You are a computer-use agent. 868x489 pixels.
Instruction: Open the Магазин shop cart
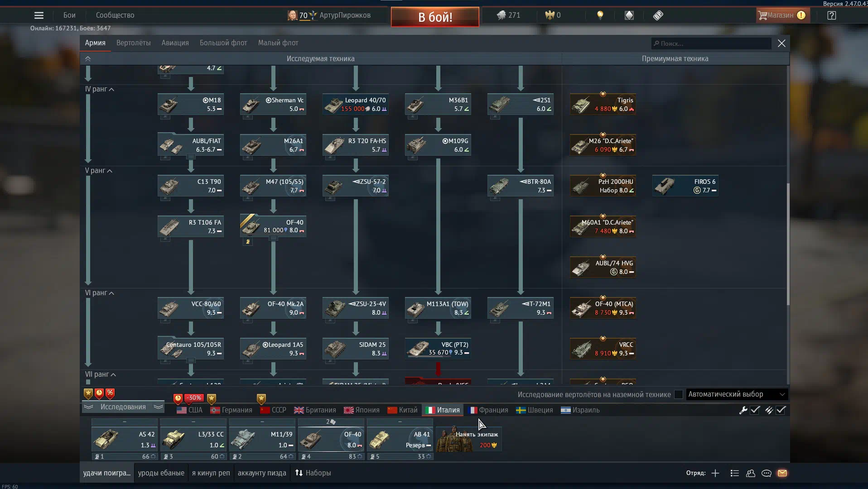[783, 15]
